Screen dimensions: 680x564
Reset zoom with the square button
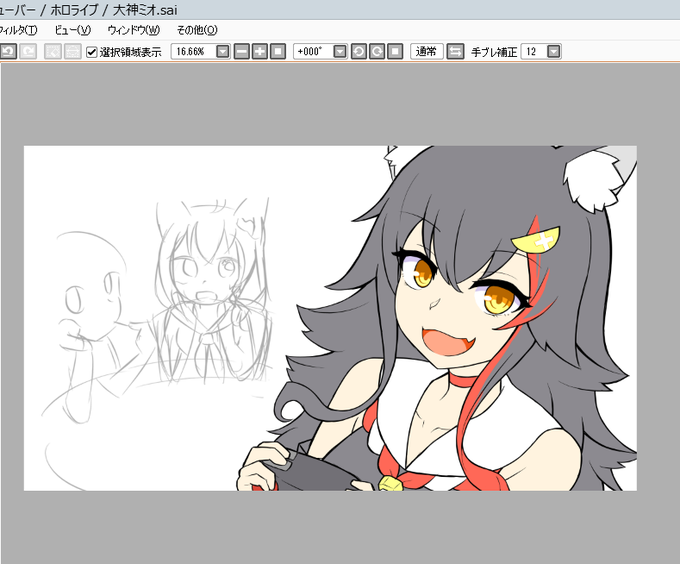(278, 52)
